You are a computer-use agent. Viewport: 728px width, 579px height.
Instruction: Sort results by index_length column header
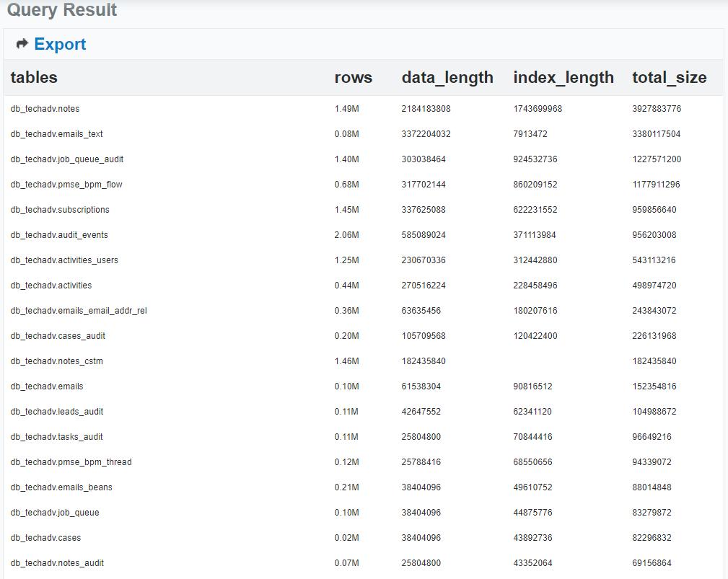click(564, 78)
